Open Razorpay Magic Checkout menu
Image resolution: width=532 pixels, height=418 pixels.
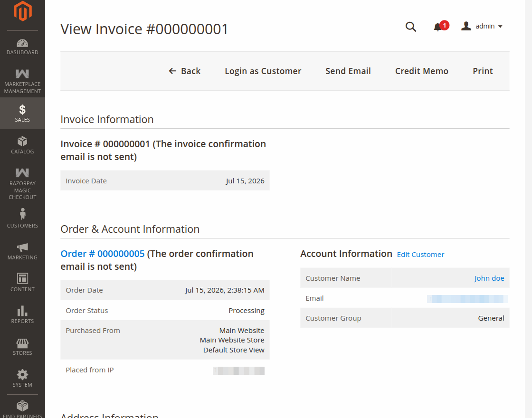22,184
